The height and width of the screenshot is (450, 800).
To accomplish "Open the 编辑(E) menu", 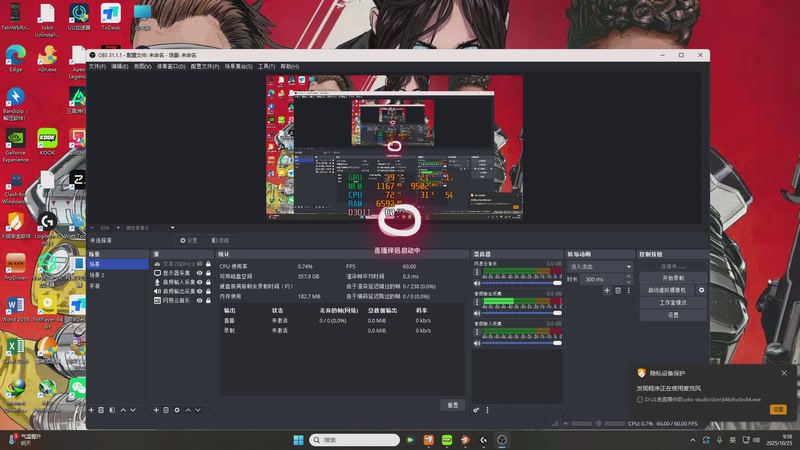I will tap(120, 66).
